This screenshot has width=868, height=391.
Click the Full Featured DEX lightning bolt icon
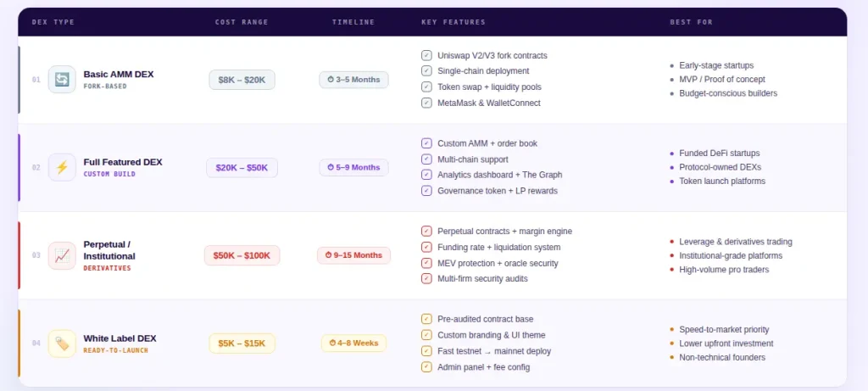(62, 167)
